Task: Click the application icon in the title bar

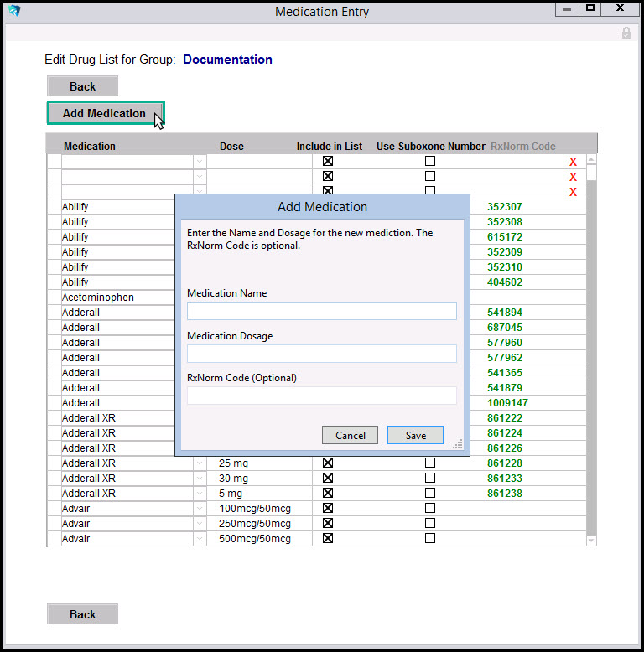Action: [x=13, y=11]
